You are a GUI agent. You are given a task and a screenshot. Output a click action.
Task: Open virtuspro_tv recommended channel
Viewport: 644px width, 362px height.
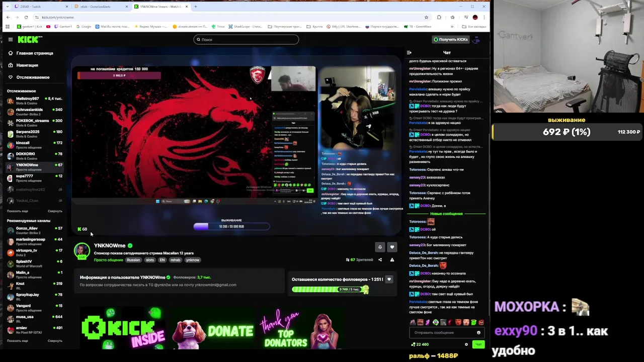pyautogui.click(x=34, y=252)
